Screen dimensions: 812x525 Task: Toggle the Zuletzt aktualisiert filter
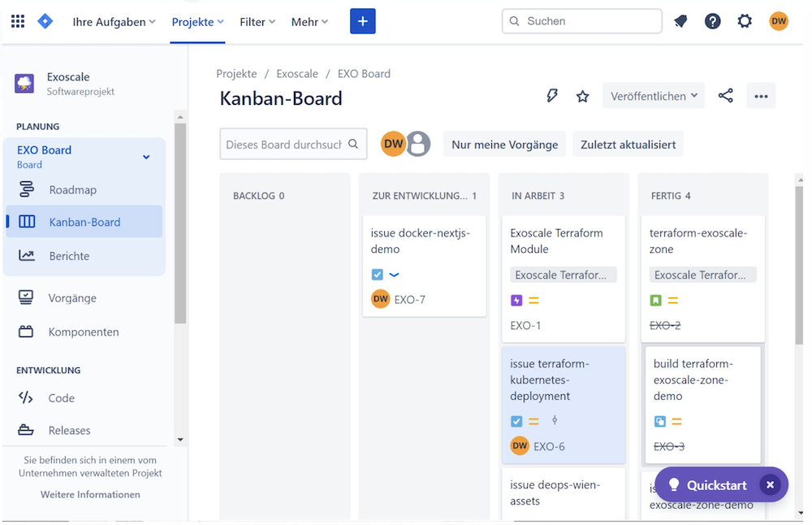(x=628, y=145)
